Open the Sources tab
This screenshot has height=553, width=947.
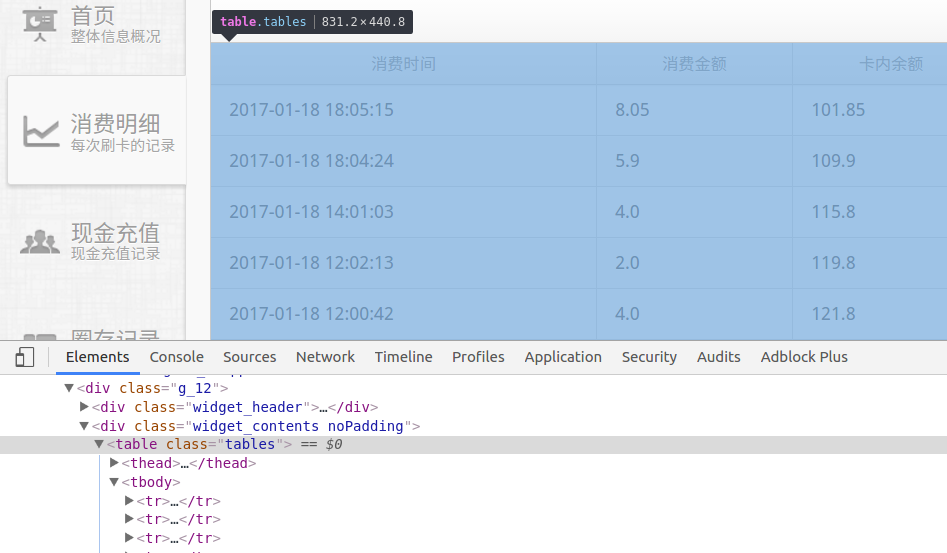click(249, 357)
